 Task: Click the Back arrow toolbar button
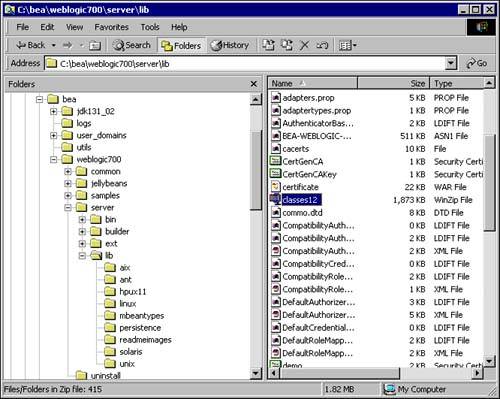(30, 45)
